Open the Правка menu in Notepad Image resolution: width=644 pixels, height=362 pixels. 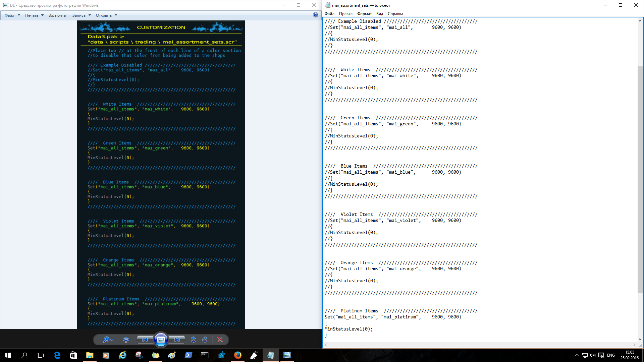click(345, 14)
